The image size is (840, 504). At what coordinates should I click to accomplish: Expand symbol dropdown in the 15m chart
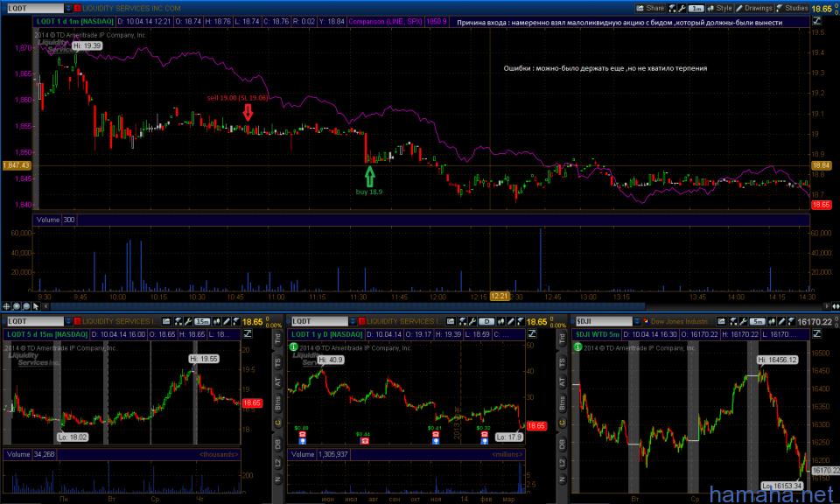pos(68,321)
